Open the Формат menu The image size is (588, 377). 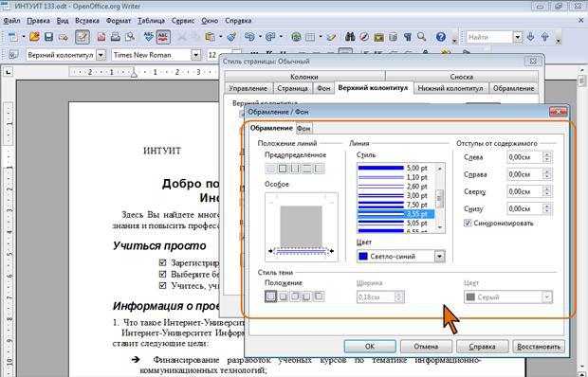point(119,21)
